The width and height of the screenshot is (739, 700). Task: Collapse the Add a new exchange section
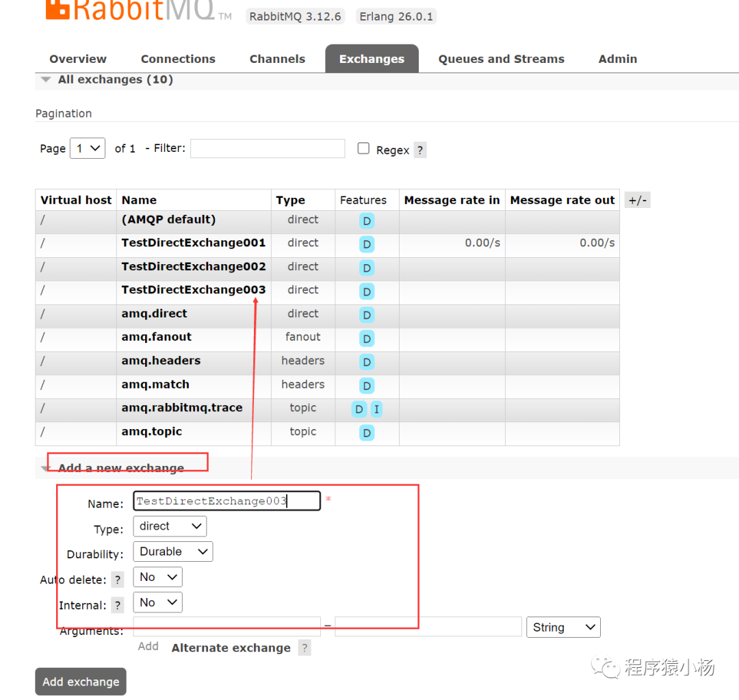45,467
